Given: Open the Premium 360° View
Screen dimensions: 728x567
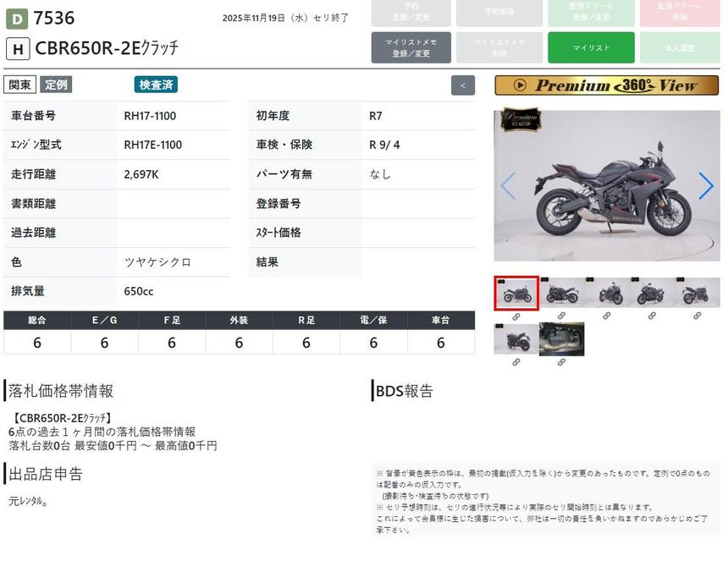Looking at the screenshot, I should (x=606, y=85).
